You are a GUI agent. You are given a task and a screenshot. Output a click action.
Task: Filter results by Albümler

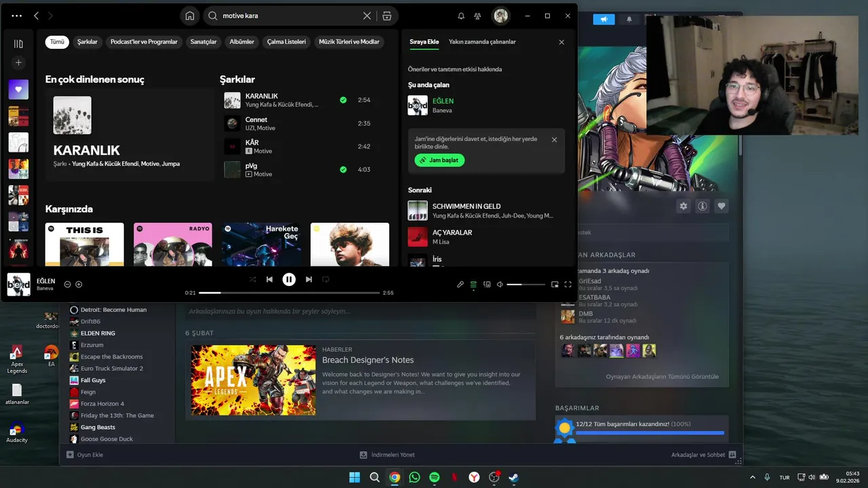[242, 42]
